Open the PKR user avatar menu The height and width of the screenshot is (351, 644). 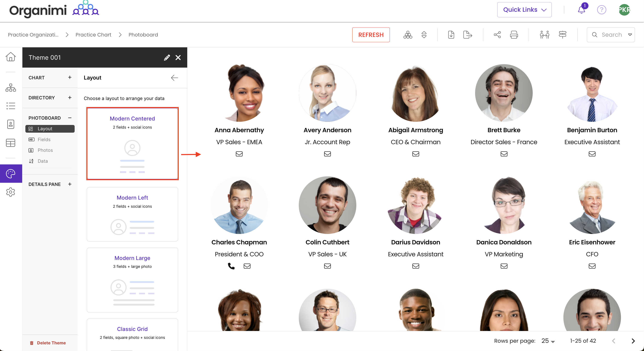tap(624, 10)
